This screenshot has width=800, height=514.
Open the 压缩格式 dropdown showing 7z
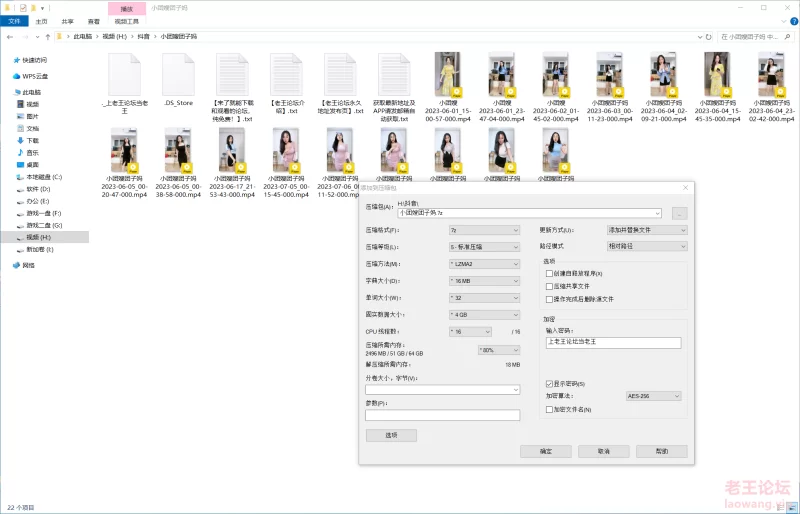tap(484, 229)
